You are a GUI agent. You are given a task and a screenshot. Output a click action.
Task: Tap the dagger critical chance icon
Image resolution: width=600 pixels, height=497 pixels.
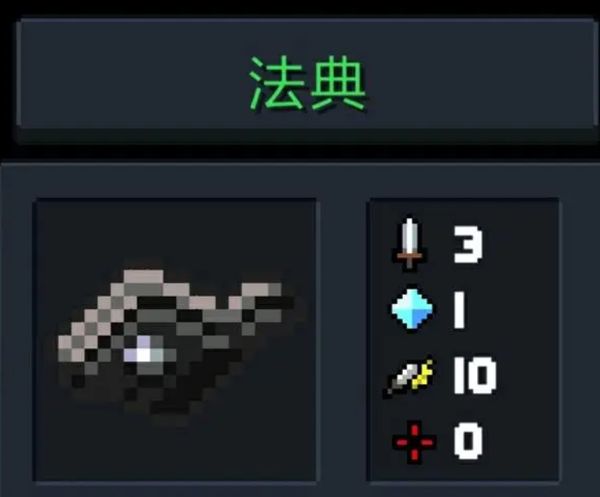(x=410, y=376)
